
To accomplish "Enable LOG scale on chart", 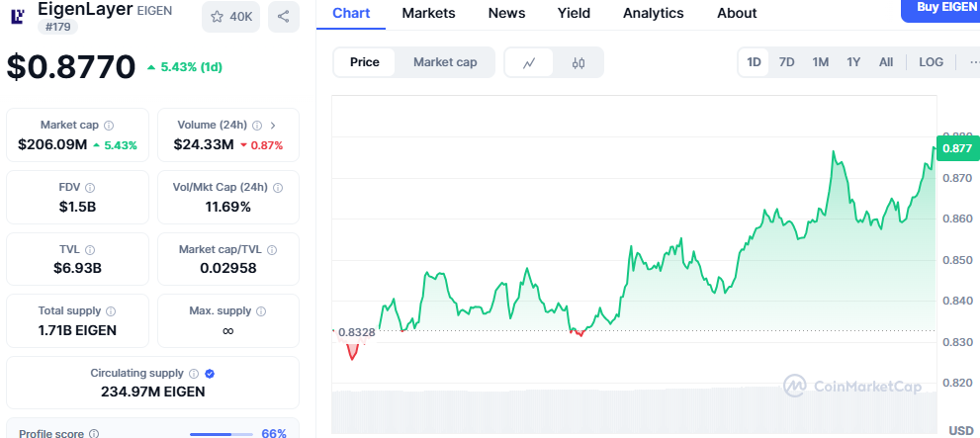I will (x=931, y=62).
